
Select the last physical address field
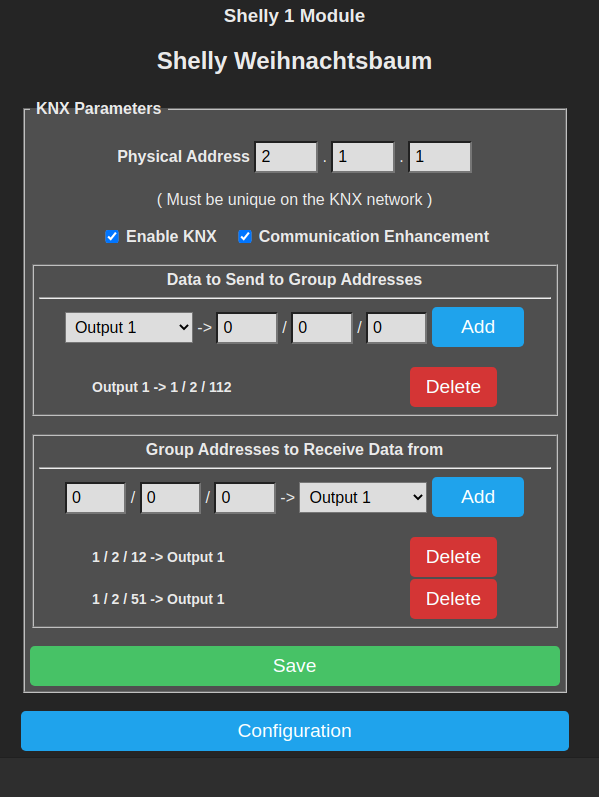(x=440, y=157)
